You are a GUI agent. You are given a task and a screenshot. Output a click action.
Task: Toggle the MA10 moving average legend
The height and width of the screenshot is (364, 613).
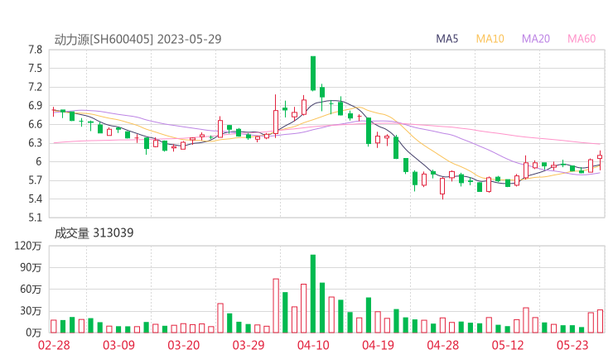pos(490,39)
